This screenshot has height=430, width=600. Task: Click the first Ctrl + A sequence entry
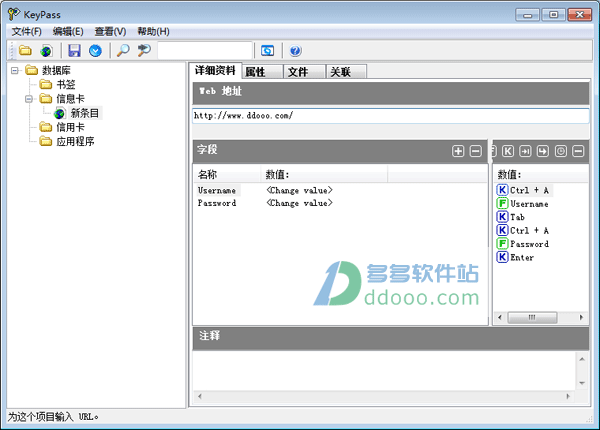pos(524,190)
